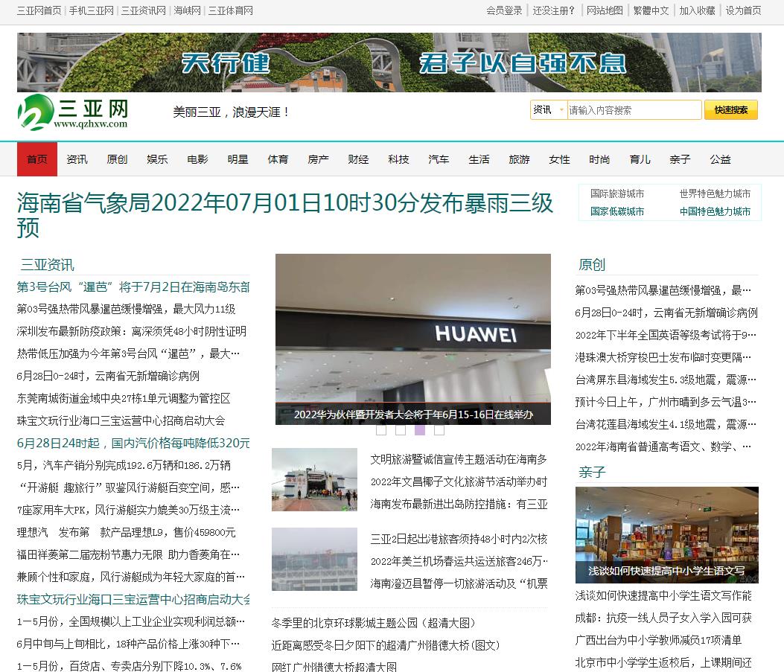Click the foggy building thumbnail image
The image size is (784, 672).
(x=314, y=559)
